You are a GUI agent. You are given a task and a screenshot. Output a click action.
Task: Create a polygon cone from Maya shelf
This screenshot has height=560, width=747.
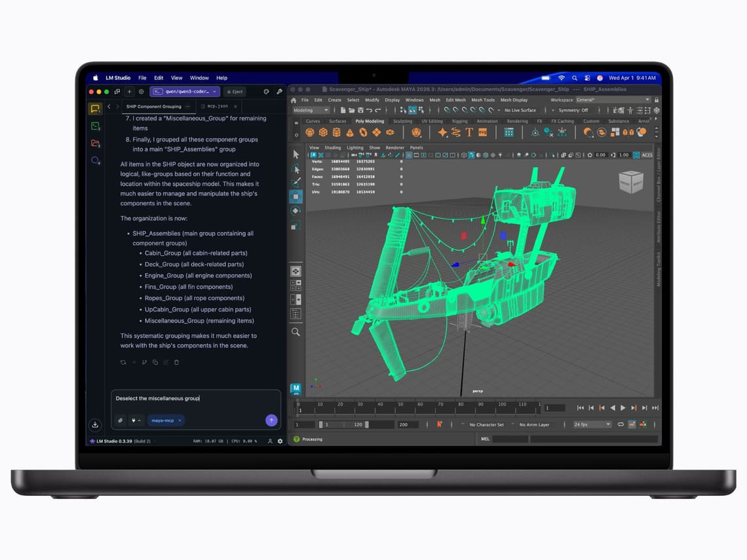[x=350, y=132]
